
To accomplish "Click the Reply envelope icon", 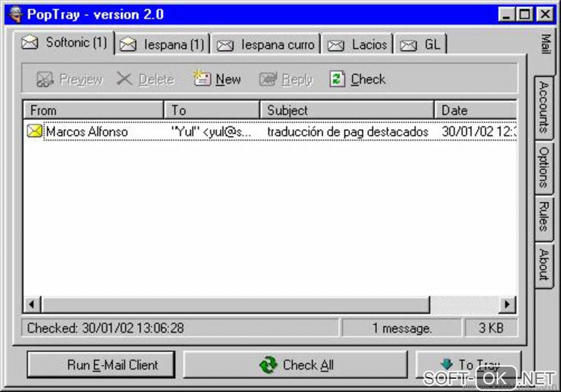I will coord(268,79).
